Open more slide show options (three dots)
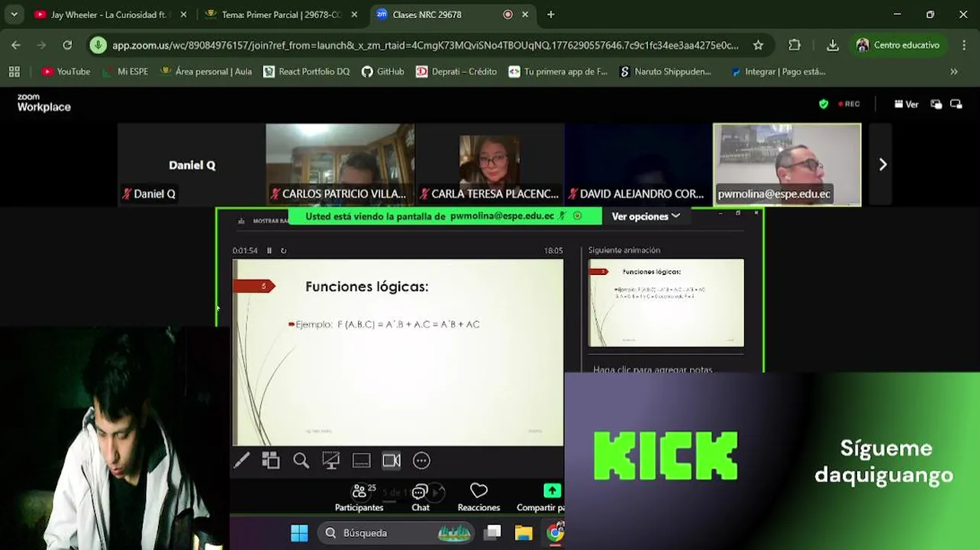 pos(421,461)
